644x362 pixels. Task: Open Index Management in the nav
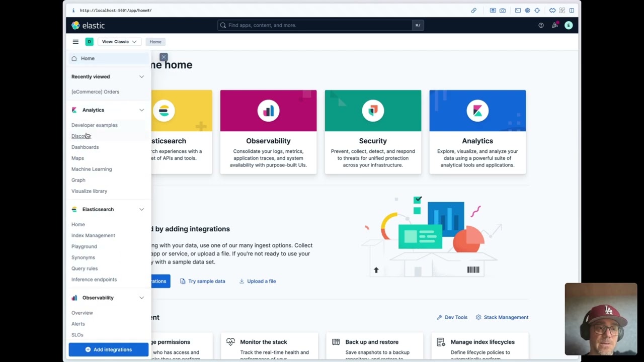[x=93, y=235]
